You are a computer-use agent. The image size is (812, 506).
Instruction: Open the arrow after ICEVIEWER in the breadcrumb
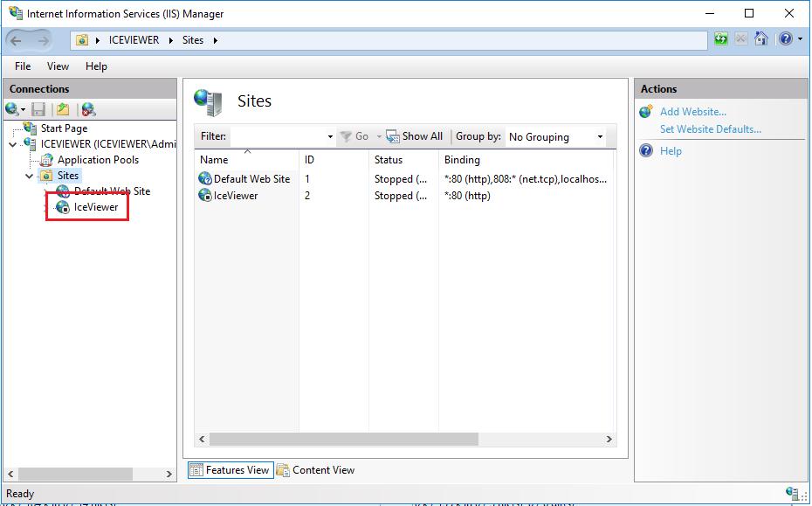[170, 40]
